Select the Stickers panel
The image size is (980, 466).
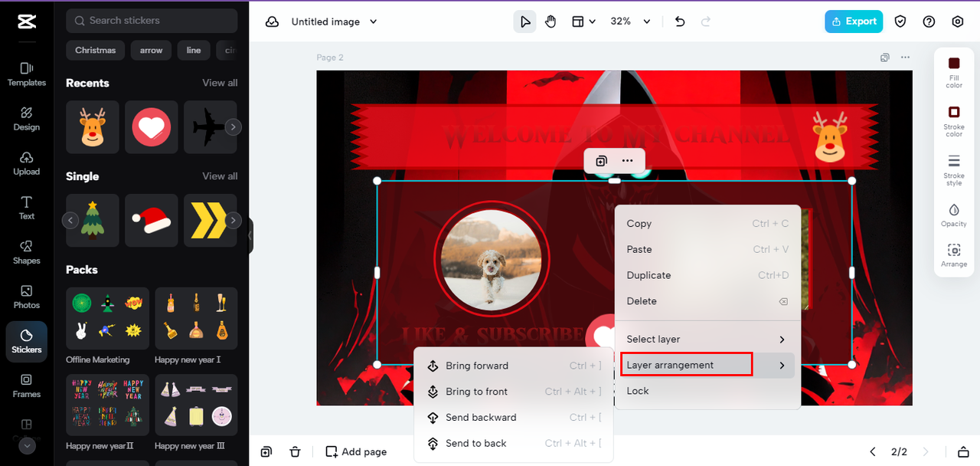(x=27, y=341)
